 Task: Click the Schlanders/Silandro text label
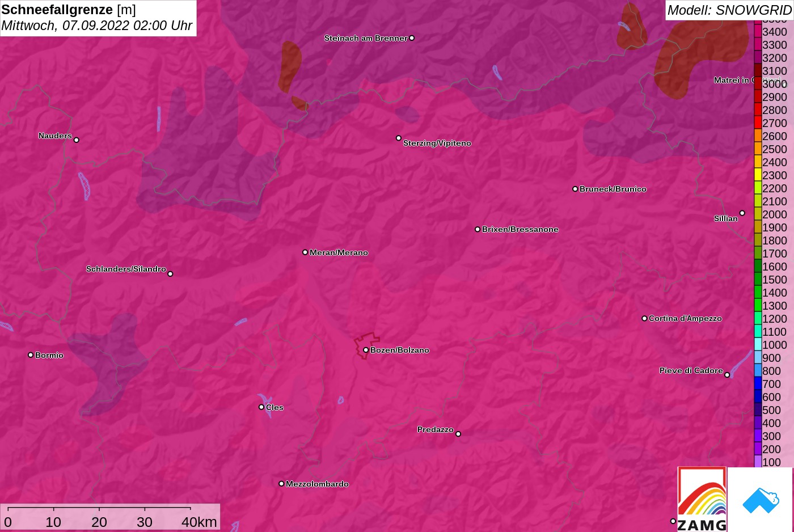click(x=126, y=269)
